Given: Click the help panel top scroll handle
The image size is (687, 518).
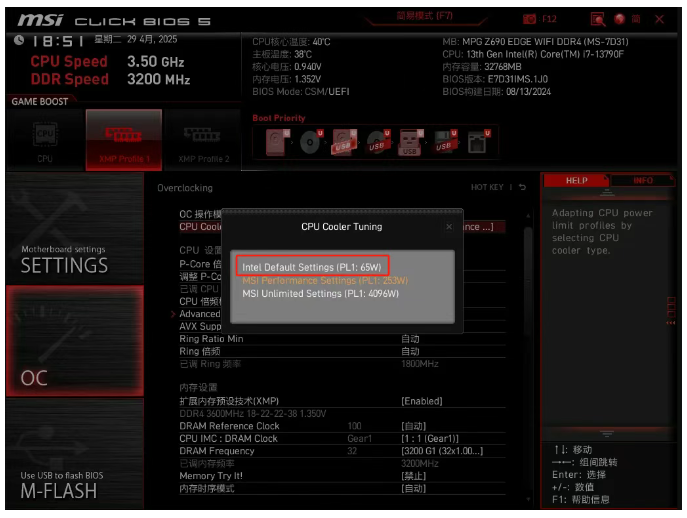Looking at the screenshot, I should pos(607,192).
